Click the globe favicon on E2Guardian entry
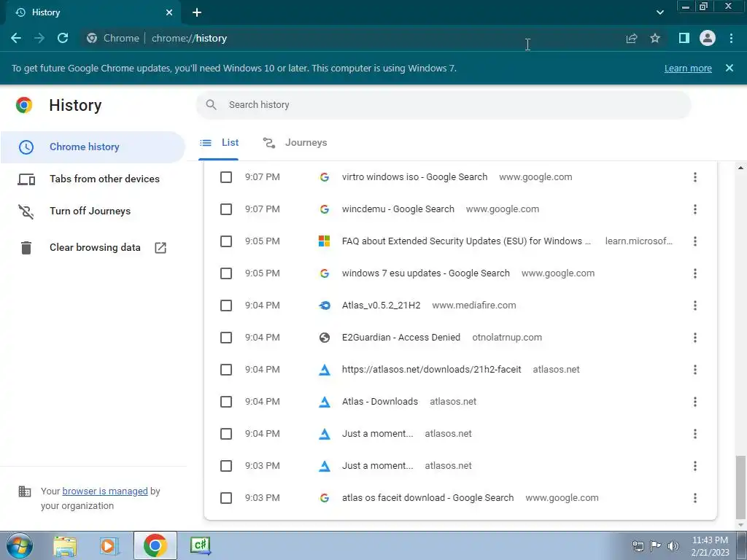747x560 pixels. point(325,338)
